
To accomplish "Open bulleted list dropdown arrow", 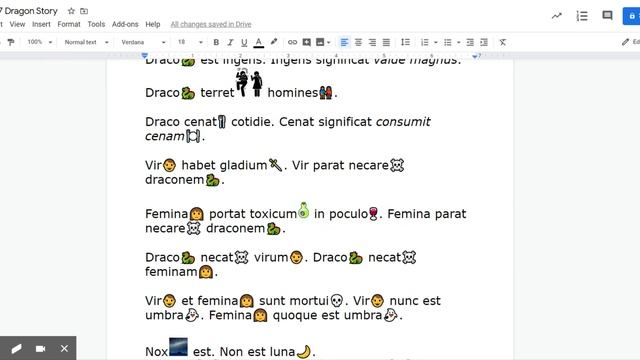I will pyautogui.click(x=458, y=42).
